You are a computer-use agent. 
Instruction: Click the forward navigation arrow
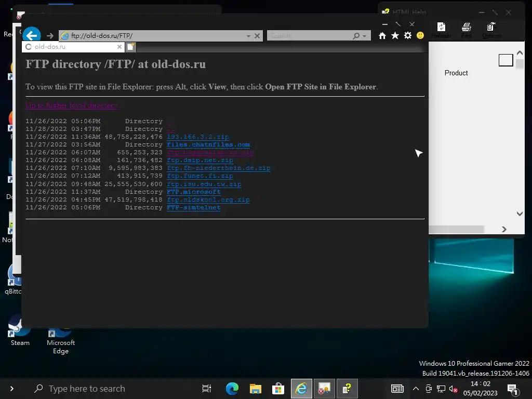coord(50,36)
